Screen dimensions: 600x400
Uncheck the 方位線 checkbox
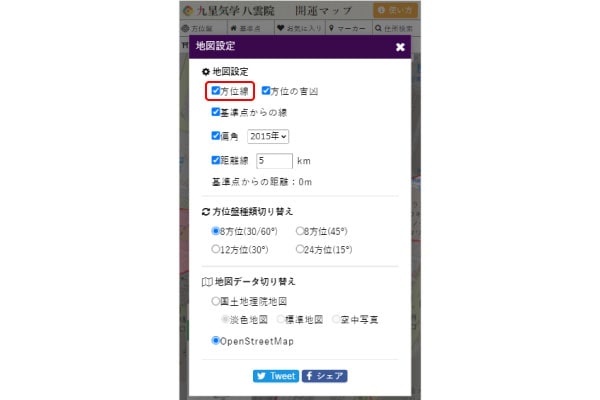[215, 91]
